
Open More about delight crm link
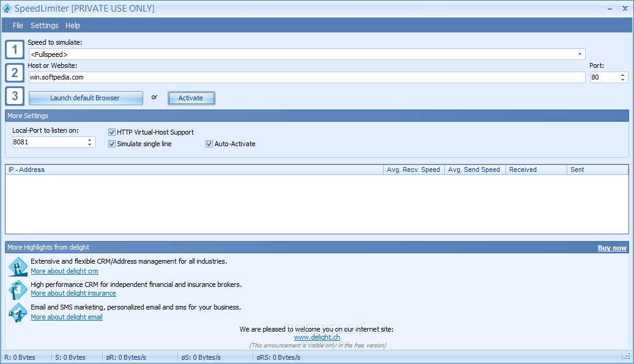click(x=64, y=271)
